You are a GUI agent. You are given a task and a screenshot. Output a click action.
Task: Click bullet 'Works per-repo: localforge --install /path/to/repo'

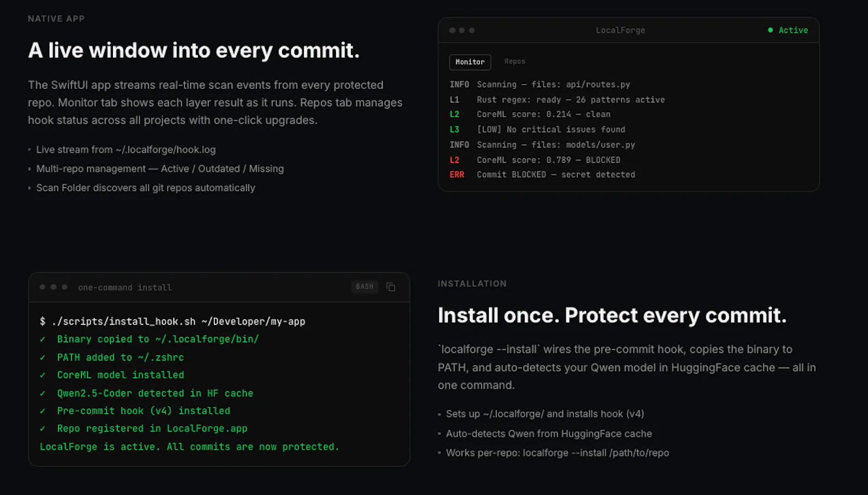click(558, 453)
